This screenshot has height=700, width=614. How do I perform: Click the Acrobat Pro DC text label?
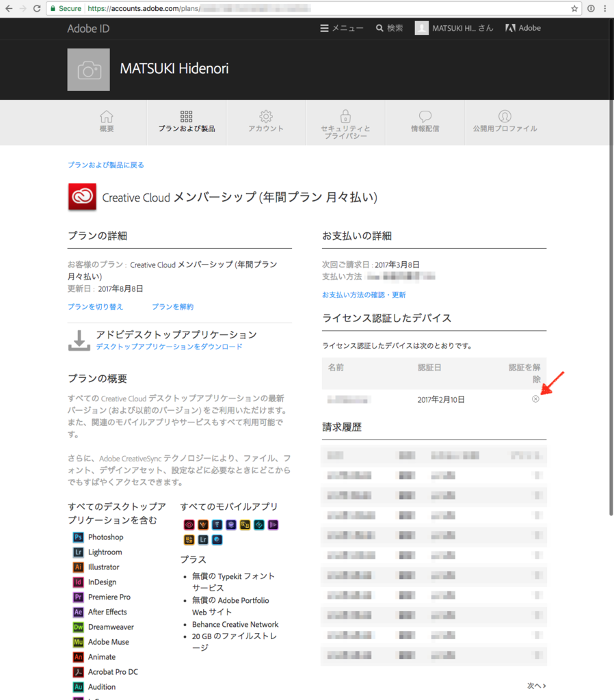(113, 672)
